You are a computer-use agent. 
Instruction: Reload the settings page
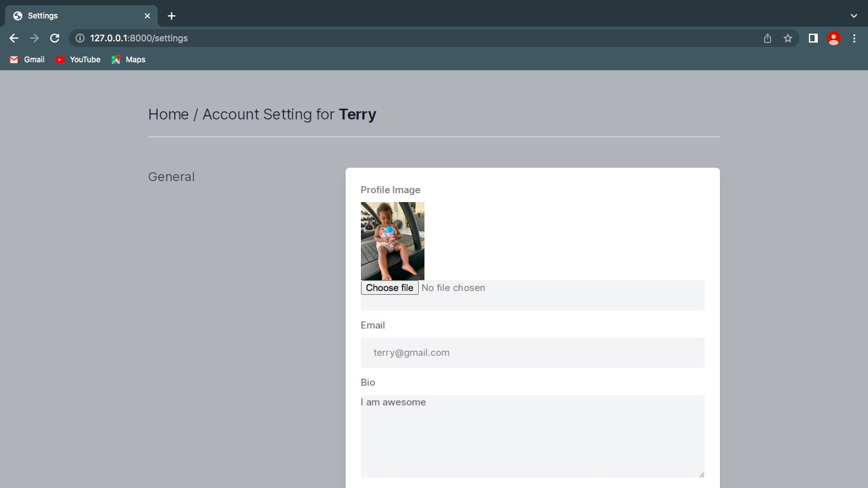pos(55,38)
